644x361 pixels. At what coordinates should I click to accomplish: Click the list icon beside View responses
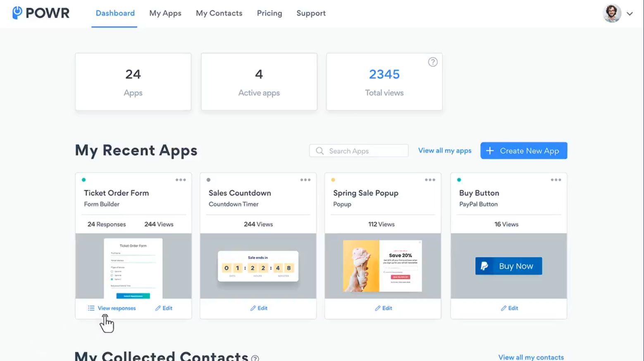coord(91,308)
